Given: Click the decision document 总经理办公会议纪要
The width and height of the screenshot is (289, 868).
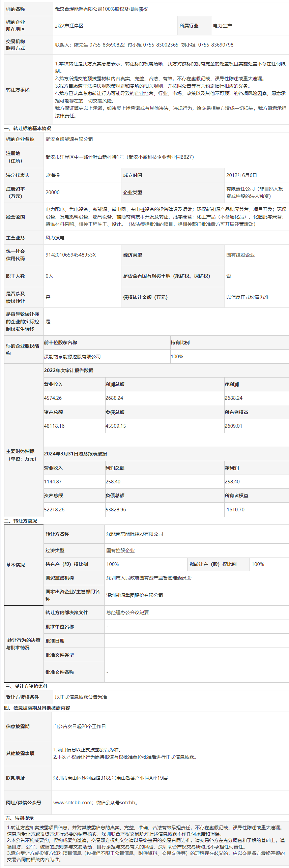Looking at the screenshot, I should coord(127,612).
